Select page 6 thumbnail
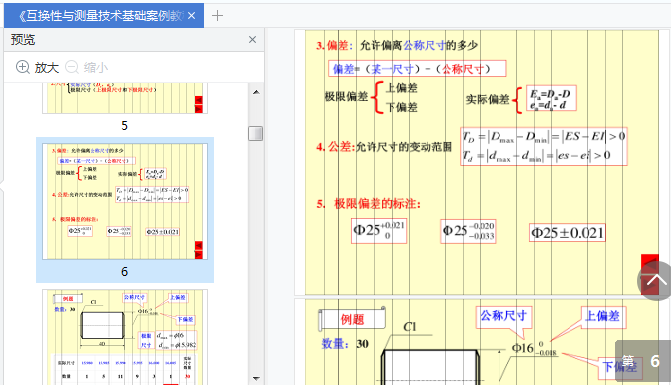The height and width of the screenshot is (385, 671). 125,201
